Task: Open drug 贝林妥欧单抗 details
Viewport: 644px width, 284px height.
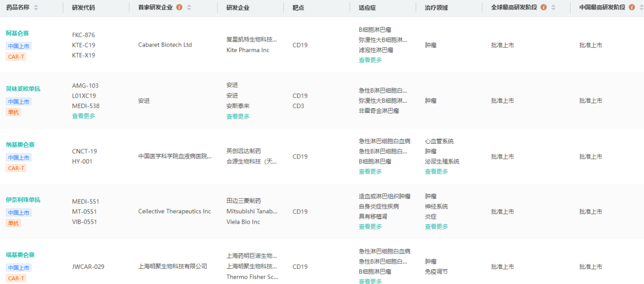Action: coord(23,89)
